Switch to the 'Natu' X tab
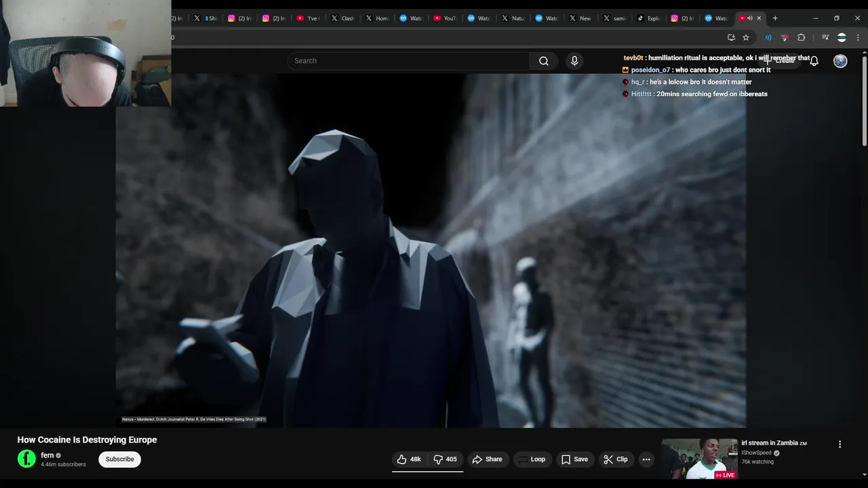This screenshot has width=868, height=488. (x=513, y=18)
